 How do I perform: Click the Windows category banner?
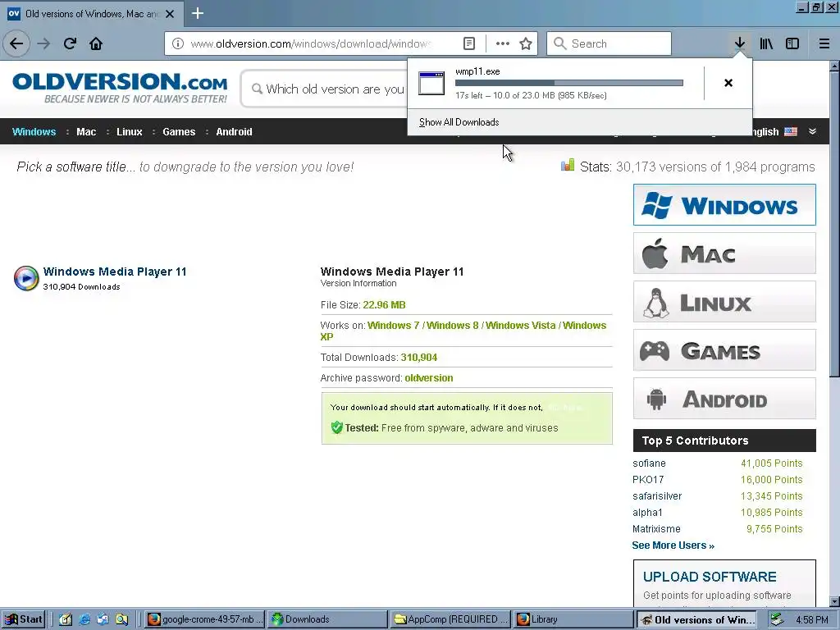pos(724,204)
